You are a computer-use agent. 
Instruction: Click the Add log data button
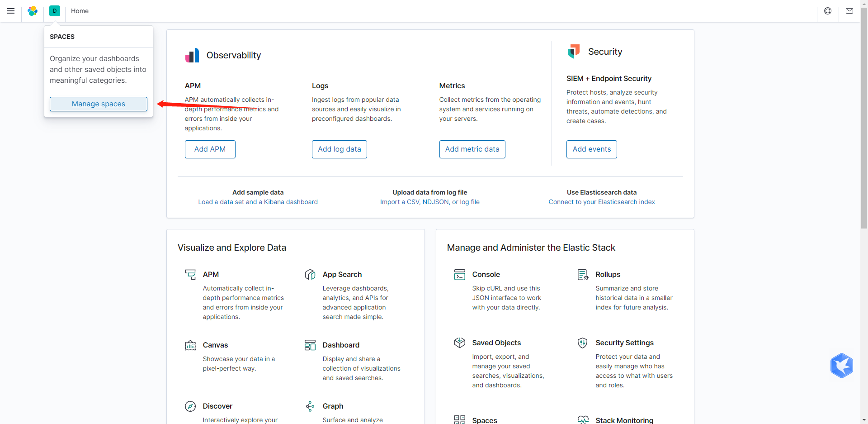pos(340,149)
